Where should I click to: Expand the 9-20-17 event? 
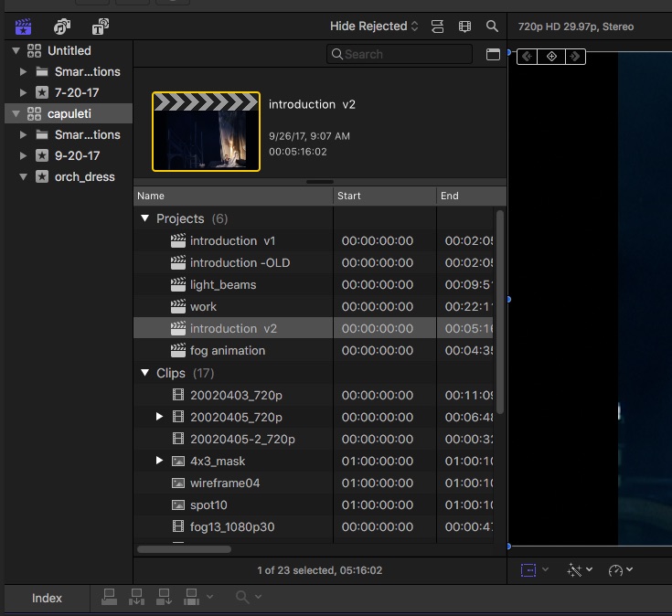point(23,155)
